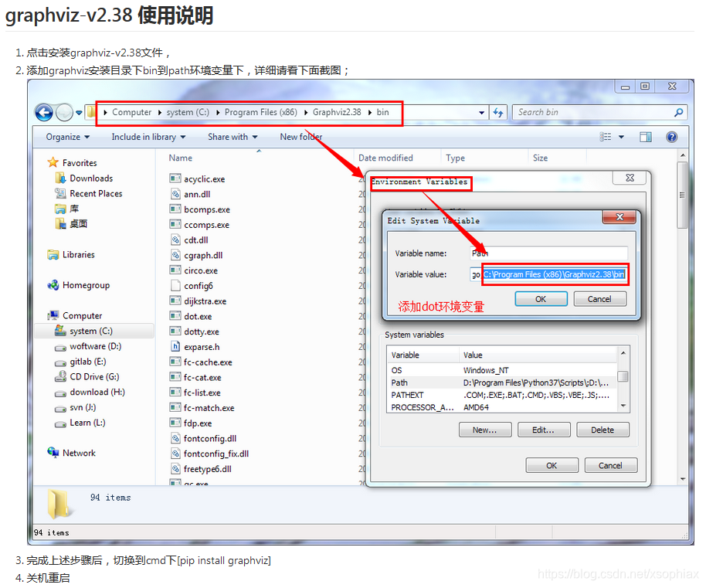Select the 桌面 folder in Favorites

(71, 224)
